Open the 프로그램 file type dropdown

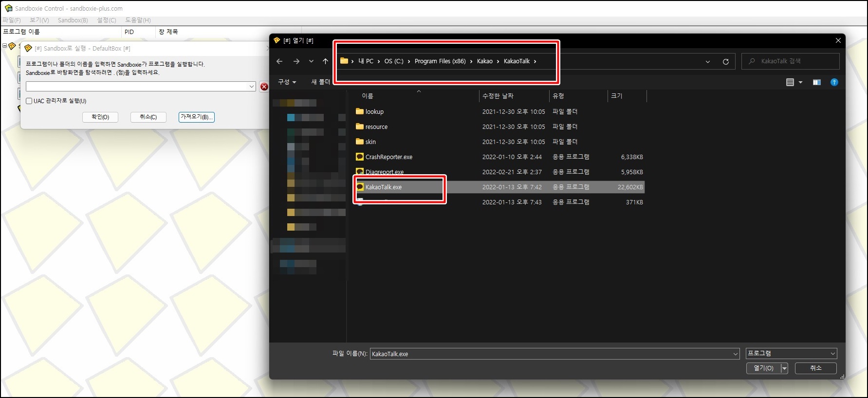791,353
